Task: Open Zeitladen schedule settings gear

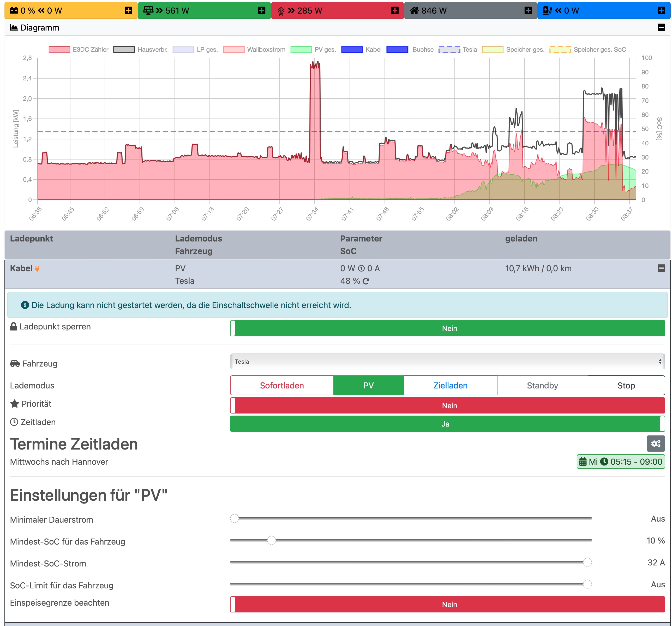Action: pyautogui.click(x=656, y=443)
